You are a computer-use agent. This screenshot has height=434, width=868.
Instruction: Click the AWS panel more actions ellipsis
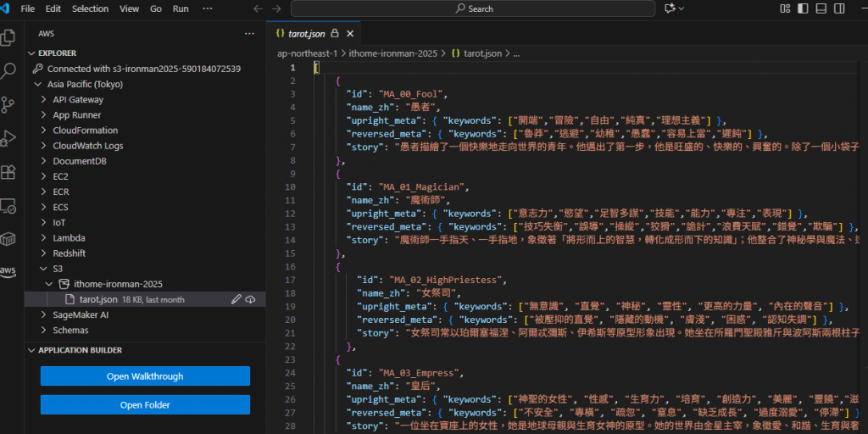[250, 34]
